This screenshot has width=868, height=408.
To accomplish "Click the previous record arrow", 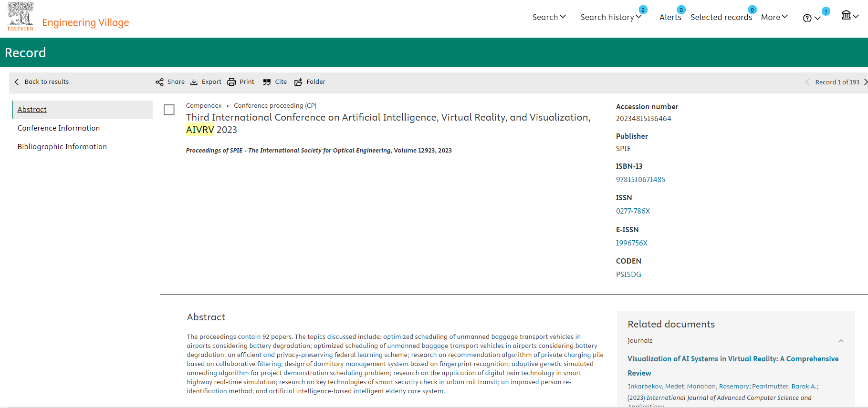I will [x=807, y=82].
